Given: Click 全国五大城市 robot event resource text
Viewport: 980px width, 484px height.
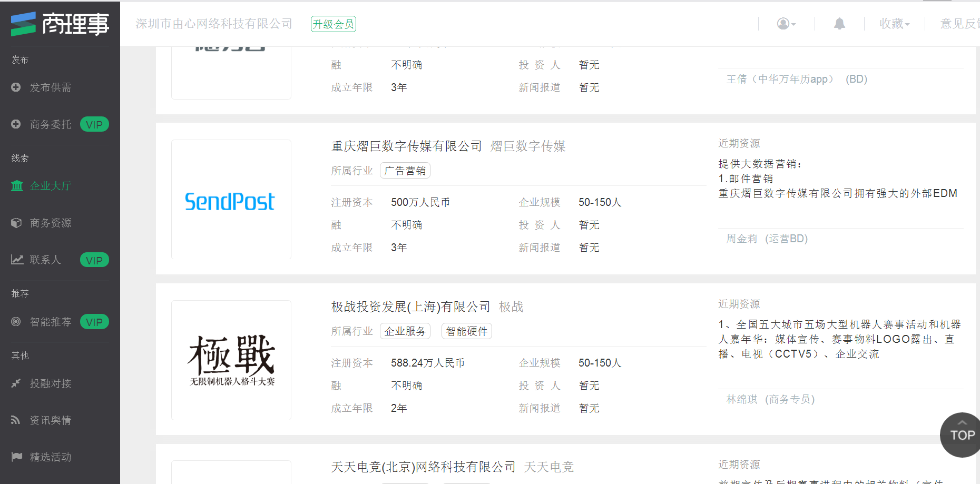Looking at the screenshot, I should [839, 339].
